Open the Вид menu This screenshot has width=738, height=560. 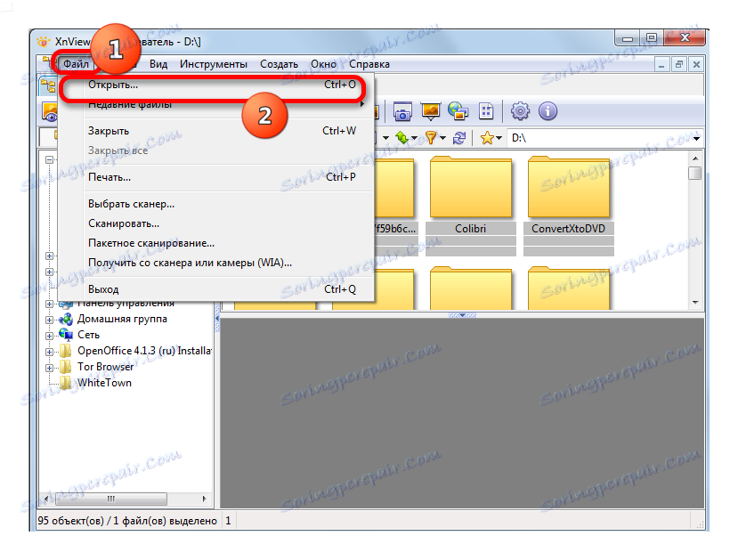click(x=158, y=64)
